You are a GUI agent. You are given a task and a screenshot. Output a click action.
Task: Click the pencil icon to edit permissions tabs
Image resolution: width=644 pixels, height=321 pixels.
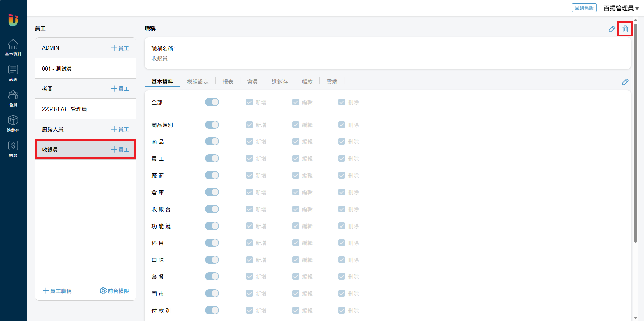point(625,82)
